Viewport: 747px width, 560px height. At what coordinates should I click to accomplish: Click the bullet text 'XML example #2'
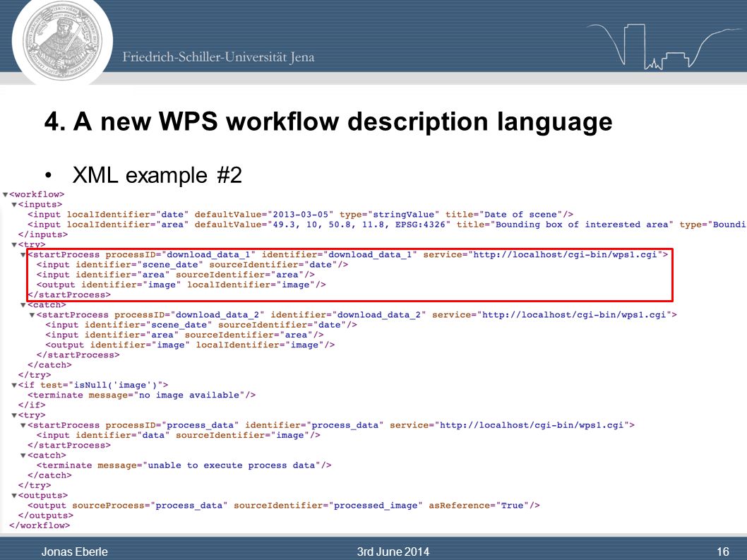pos(157,175)
